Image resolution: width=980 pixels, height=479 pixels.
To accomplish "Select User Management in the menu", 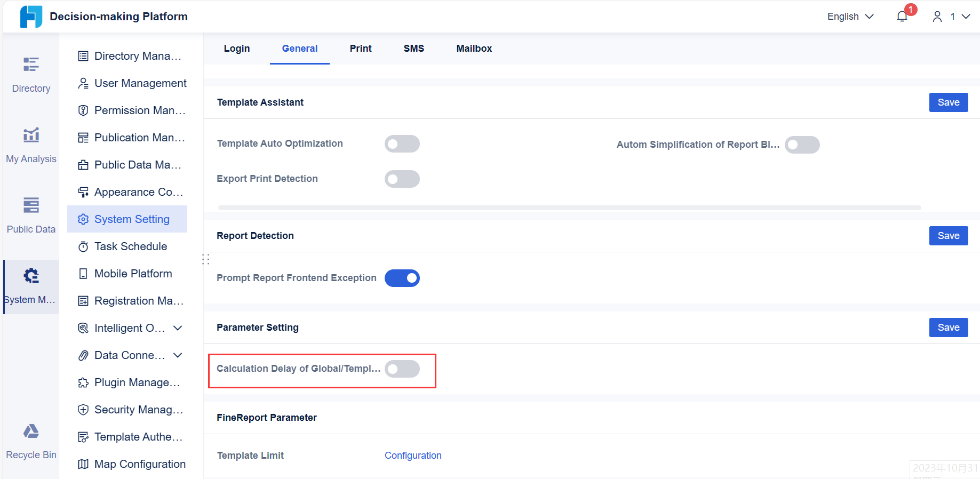I will click(140, 83).
